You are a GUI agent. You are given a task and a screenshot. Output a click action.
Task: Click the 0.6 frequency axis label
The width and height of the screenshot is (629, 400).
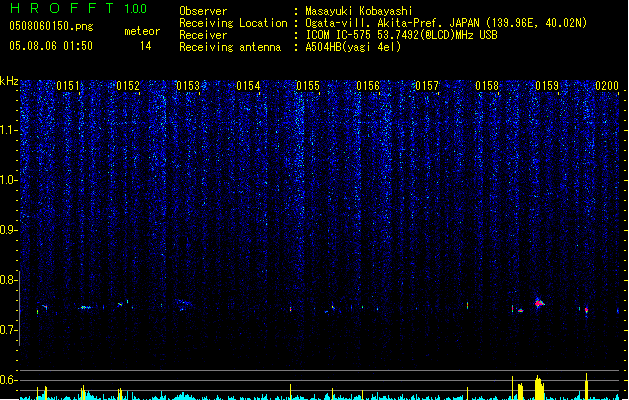click(9, 380)
